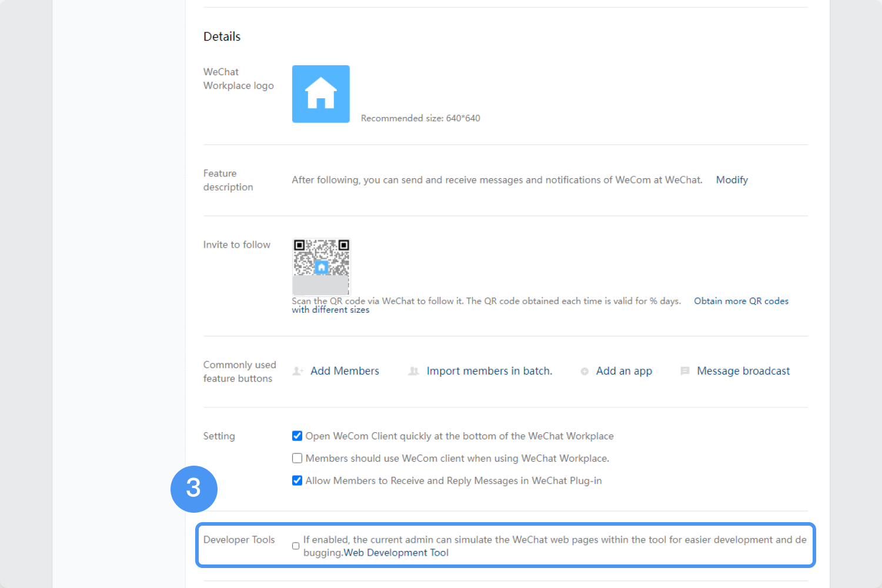
Task: Enable the Developer Tools checkbox
Action: pos(296,546)
